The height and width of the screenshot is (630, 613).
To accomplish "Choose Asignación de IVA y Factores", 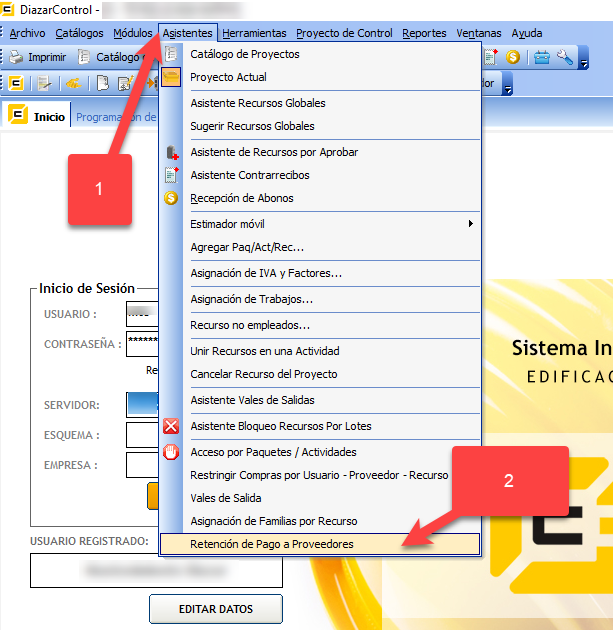I will (x=266, y=273).
